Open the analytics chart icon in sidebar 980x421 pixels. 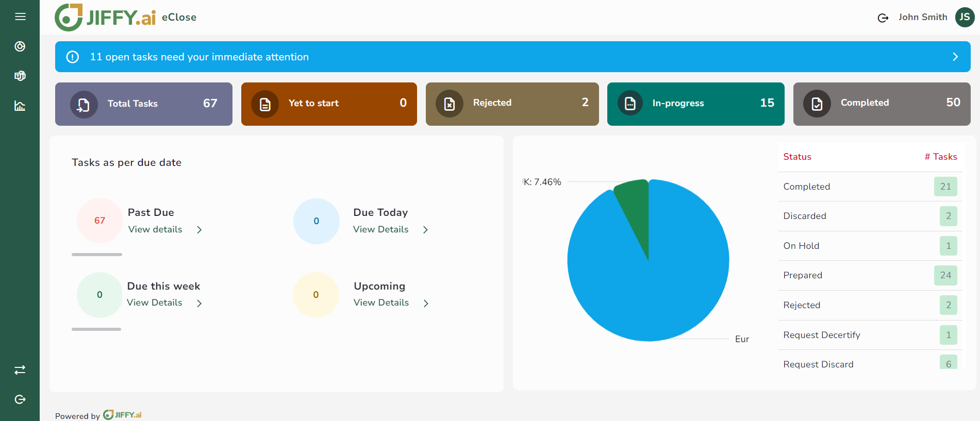click(x=20, y=106)
